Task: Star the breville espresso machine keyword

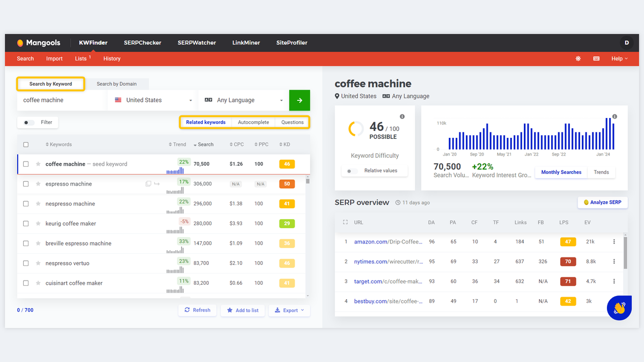Action: click(x=38, y=243)
